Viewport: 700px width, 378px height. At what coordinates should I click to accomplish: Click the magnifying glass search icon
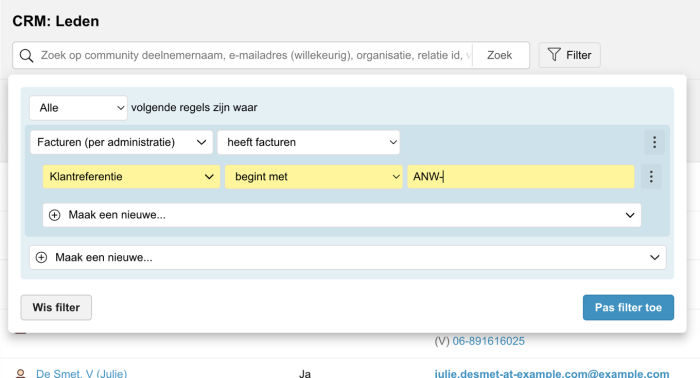pos(26,55)
